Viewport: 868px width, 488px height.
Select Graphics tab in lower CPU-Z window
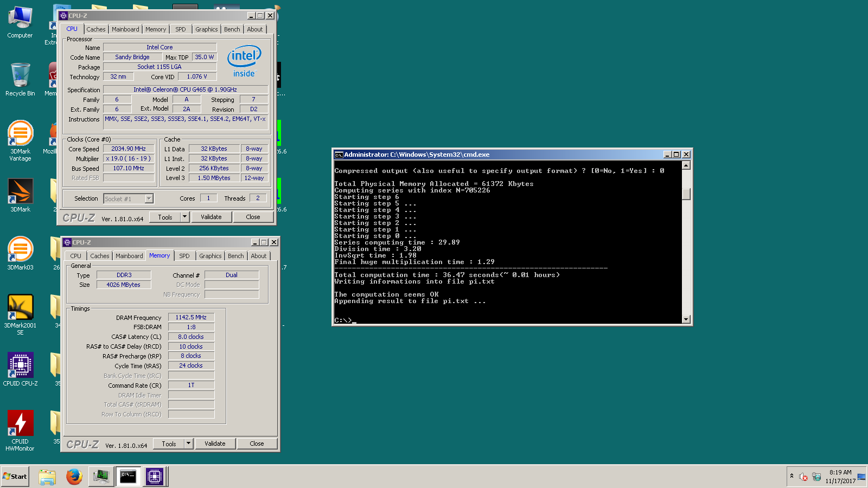[210, 256]
